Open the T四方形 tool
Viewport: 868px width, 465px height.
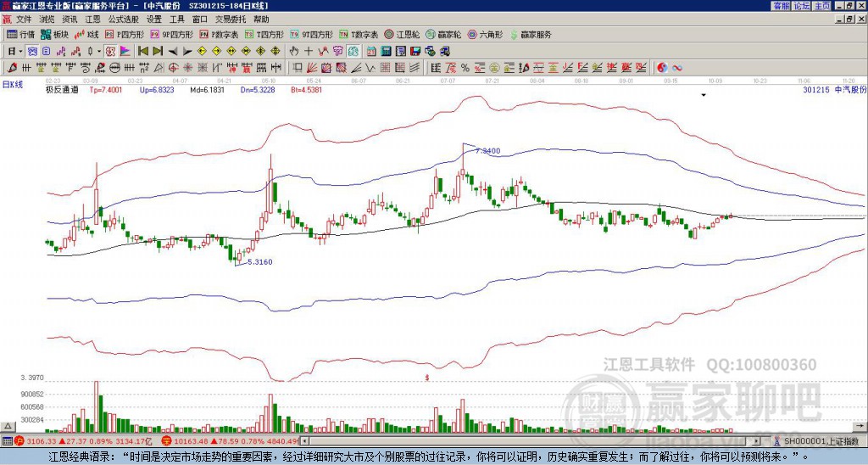coord(264,34)
